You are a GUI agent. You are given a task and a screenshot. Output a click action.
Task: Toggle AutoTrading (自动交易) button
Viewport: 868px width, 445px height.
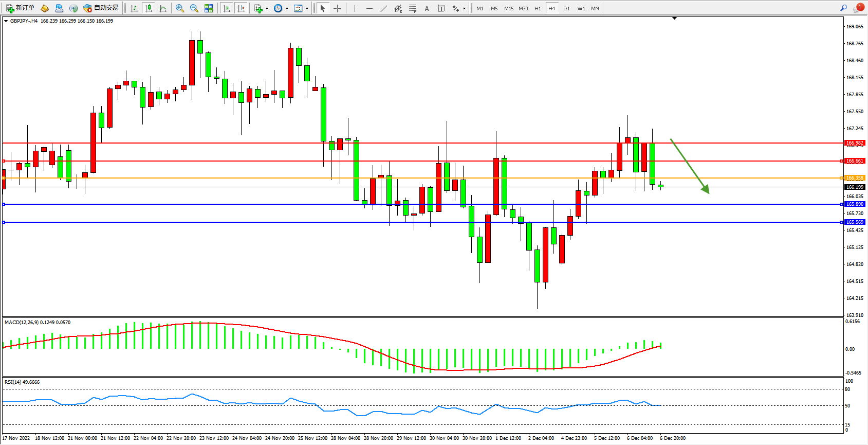101,8
